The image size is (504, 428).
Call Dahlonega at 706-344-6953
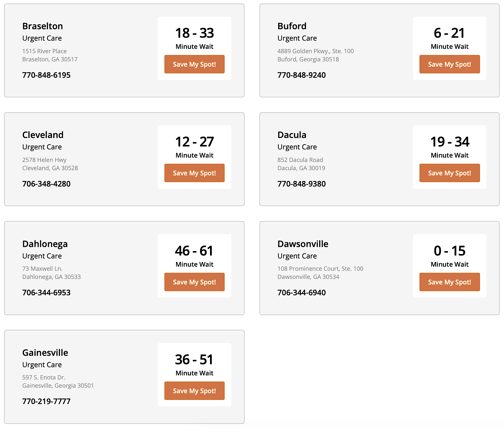tap(46, 293)
